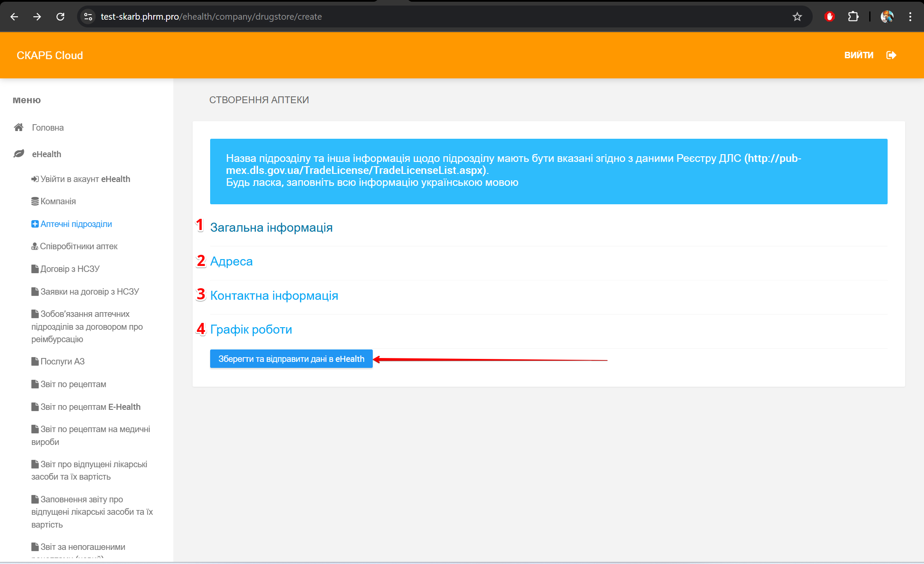Expand the Контактна інформація section
The width and height of the screenshot is (924, 564).
[x=274, y=295]
